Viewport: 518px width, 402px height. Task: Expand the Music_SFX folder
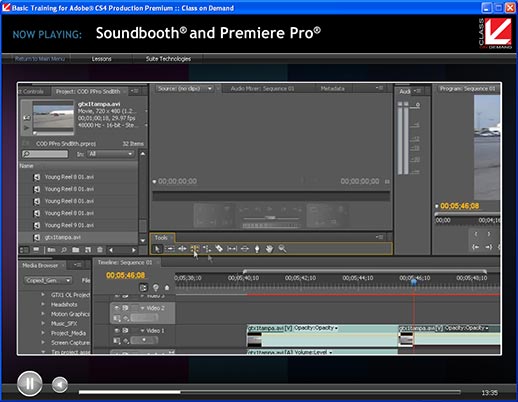coord(43,323)
